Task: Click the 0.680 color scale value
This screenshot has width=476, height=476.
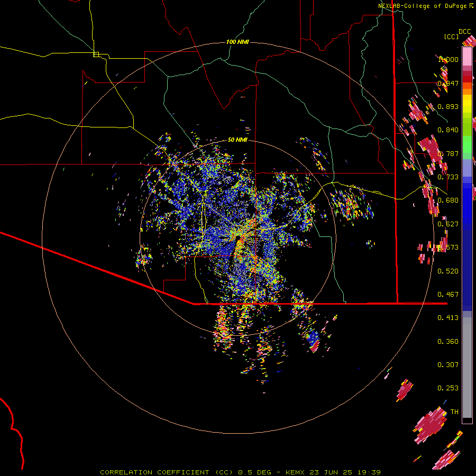Action: pos(448,200)
